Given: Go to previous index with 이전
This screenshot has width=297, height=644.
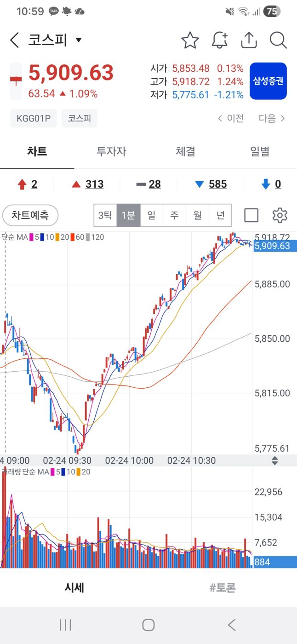Looking at the screenshot, I should pyautogui.click(x=231, y=119).
